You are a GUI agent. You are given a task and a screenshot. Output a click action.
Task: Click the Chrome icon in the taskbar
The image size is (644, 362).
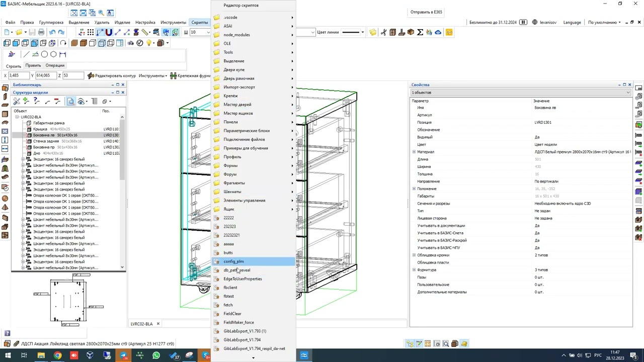[57, 355]
